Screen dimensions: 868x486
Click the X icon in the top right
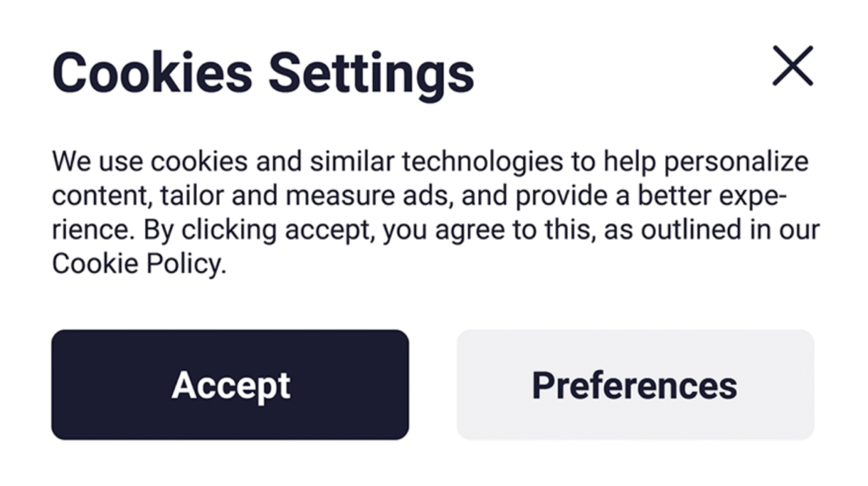(x=793, y=66)
